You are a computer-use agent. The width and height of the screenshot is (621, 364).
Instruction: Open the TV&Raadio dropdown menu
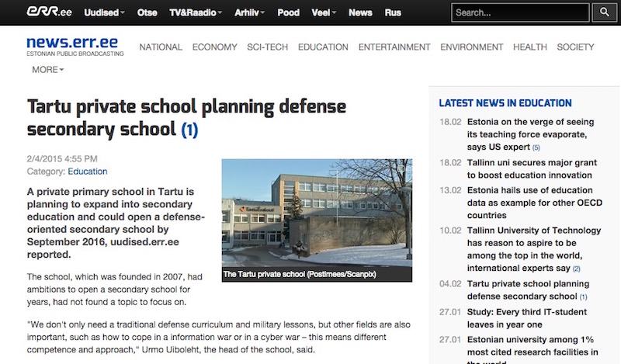pyautogui.click(x=196, y=12)
